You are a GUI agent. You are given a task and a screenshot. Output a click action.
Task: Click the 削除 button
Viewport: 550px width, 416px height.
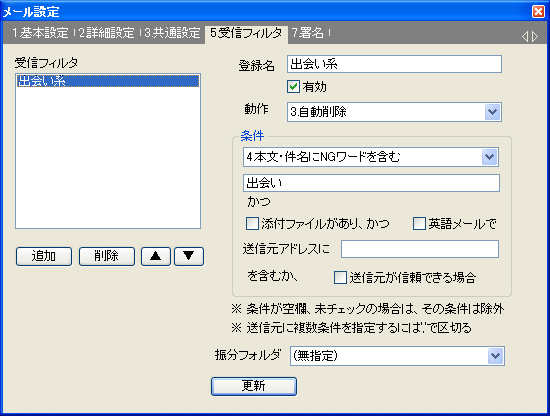(x=107, y=256)
